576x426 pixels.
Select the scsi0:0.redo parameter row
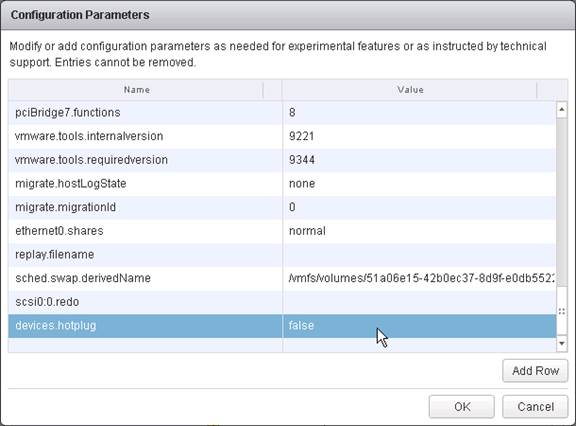click(282, 302)
